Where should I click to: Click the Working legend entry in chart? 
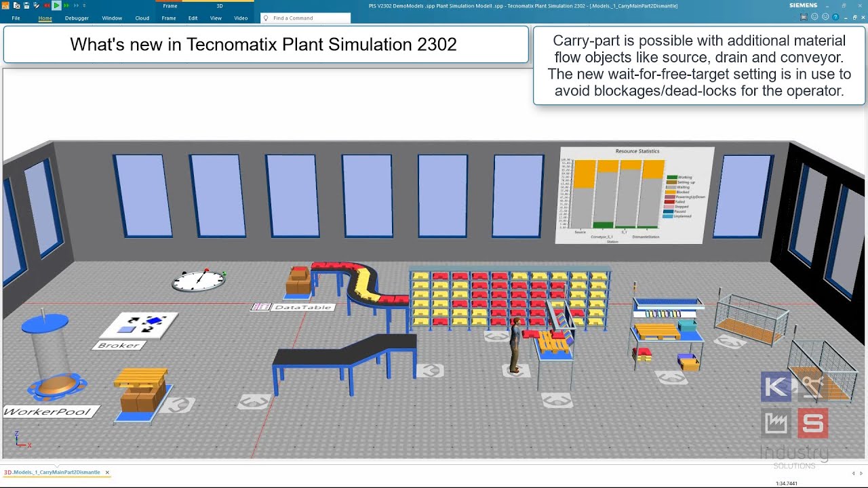coord(680,178)
